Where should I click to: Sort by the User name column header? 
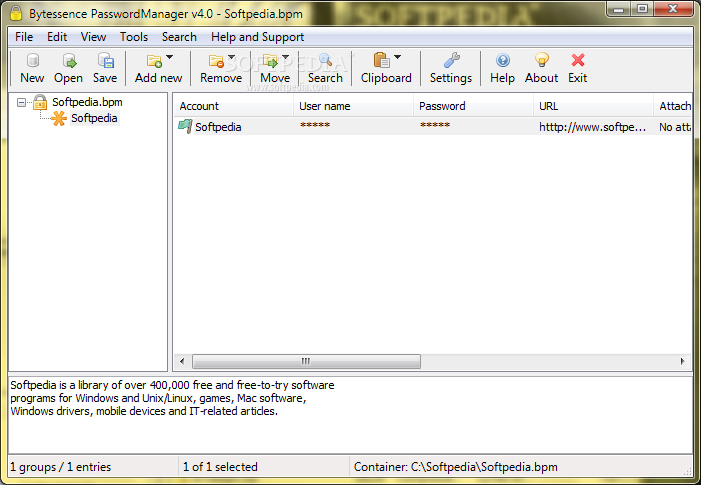(353, 106)
